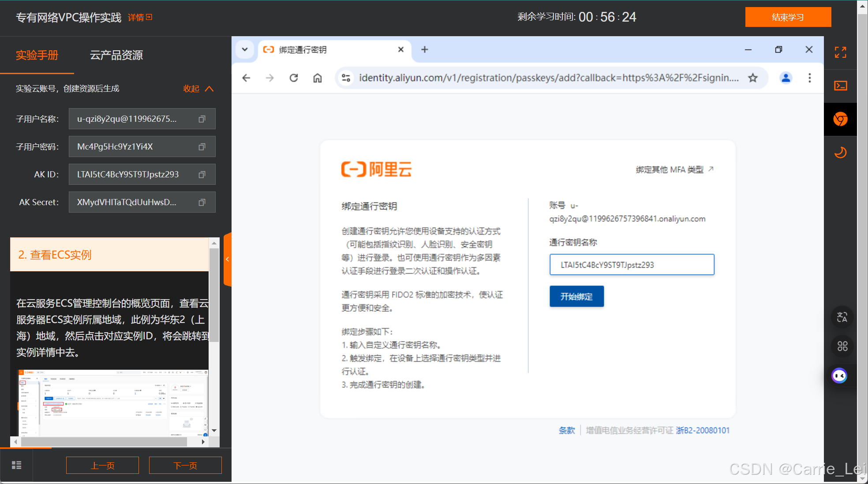Viewport: 868px width, 484px height.
Task: Toggle the dark mode moon icon
Action: 841,153
